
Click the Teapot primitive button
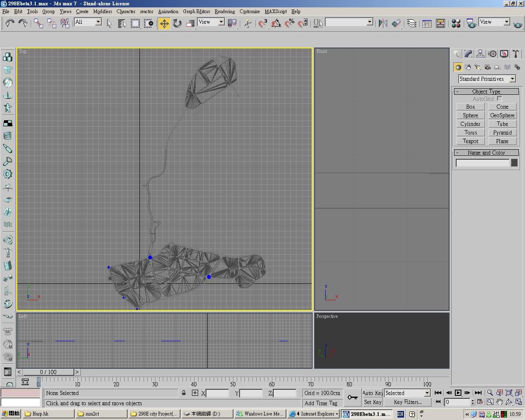[470, 141]
